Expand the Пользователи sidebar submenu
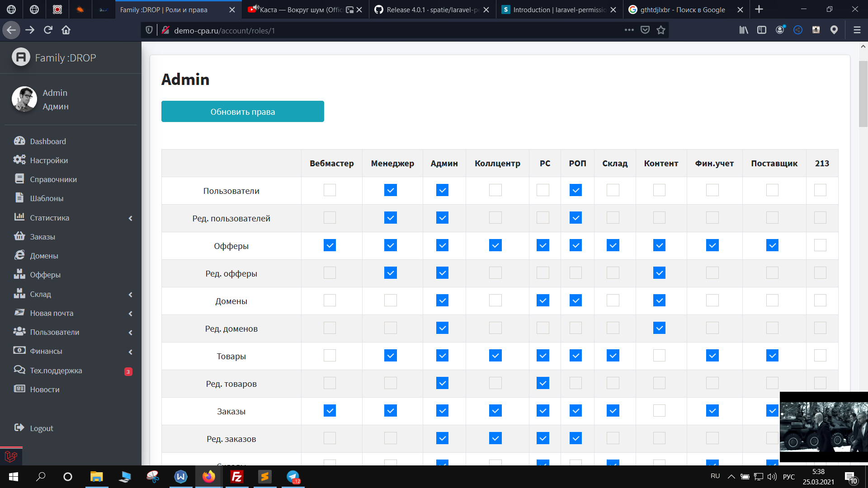Screen dimensions: 868x488 [x=130, y=333]
